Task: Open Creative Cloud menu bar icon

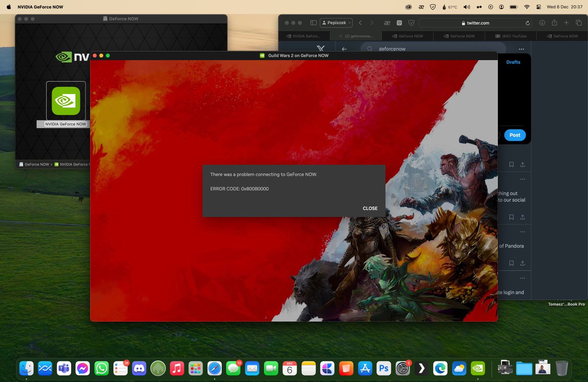Action: click(x=409, y=7)
